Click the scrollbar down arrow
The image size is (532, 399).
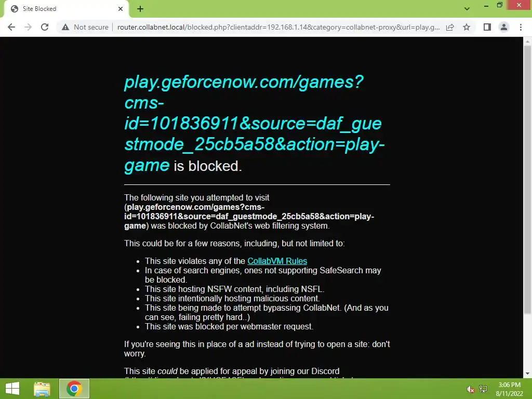pyautogui.click(x=527, y=374)
